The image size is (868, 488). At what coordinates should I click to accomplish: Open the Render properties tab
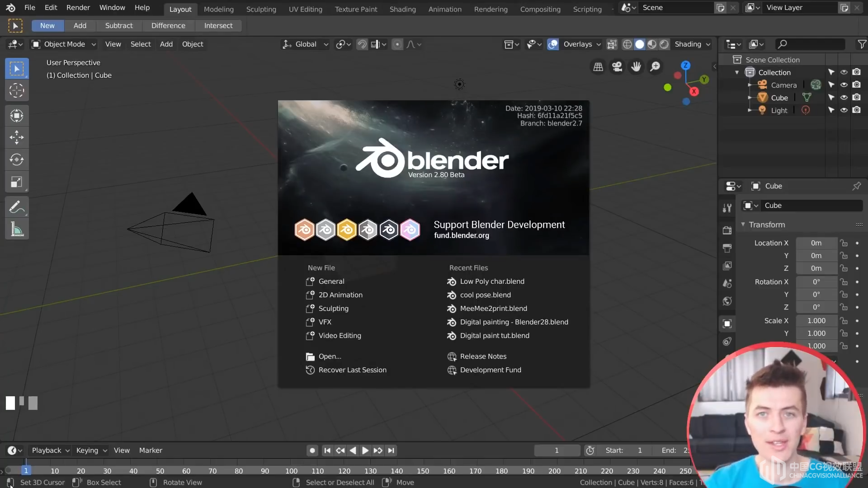coord(727,230)
